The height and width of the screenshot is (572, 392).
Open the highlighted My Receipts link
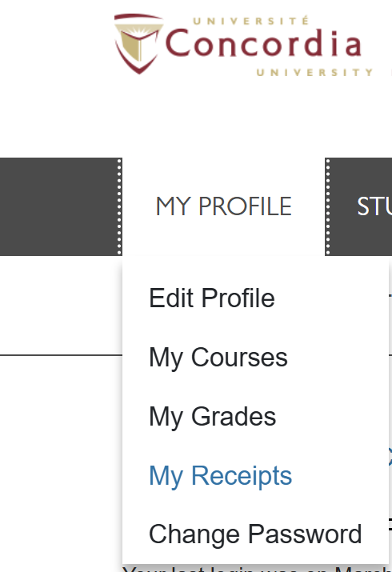(x=220, y=475)
